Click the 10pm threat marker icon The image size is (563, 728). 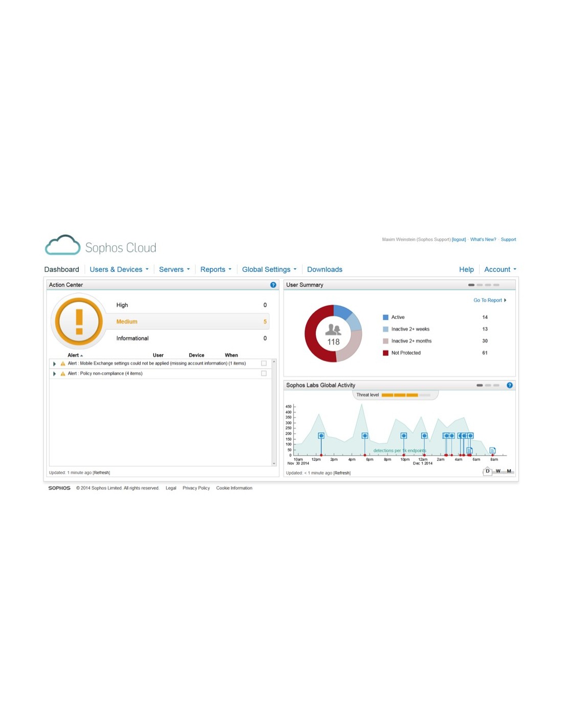(x=403, y=436)
